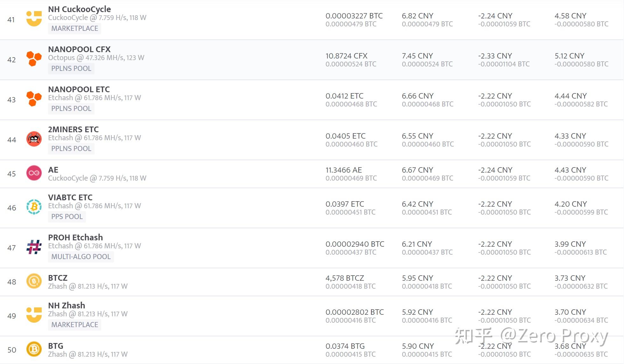Open the NH CuckooCycle title link
This screenshot has height=364, width=624.
80,9
